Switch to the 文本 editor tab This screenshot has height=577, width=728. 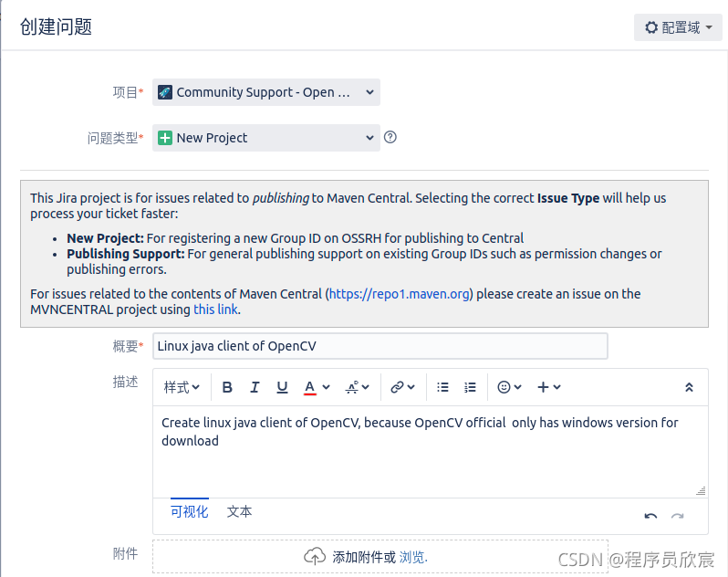(x=239, y=512)
